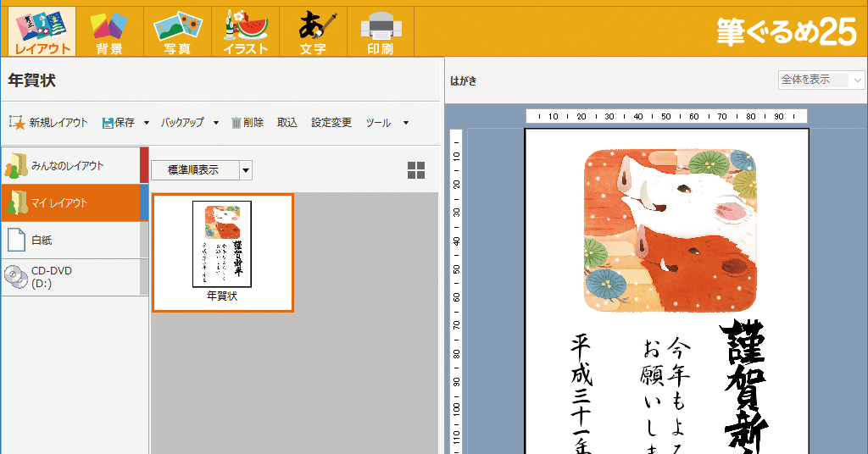Click the 保存 floppy disk icon
This screenshot has height=454, width=868.
108,123
